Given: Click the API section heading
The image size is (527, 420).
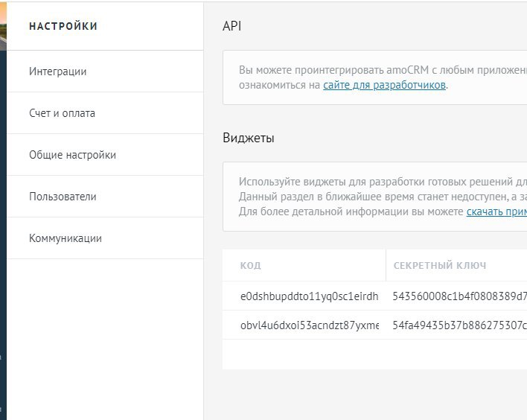Looking at the screenshot, I should pyautogui.click(x=232, y=26).
